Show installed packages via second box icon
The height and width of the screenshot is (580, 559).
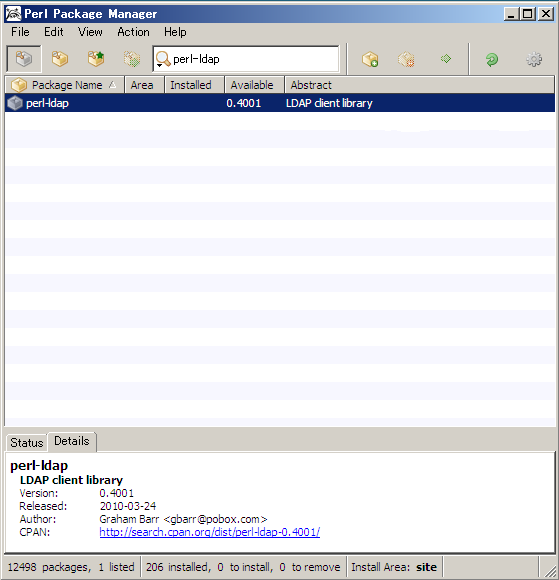[x=60, y=59]
